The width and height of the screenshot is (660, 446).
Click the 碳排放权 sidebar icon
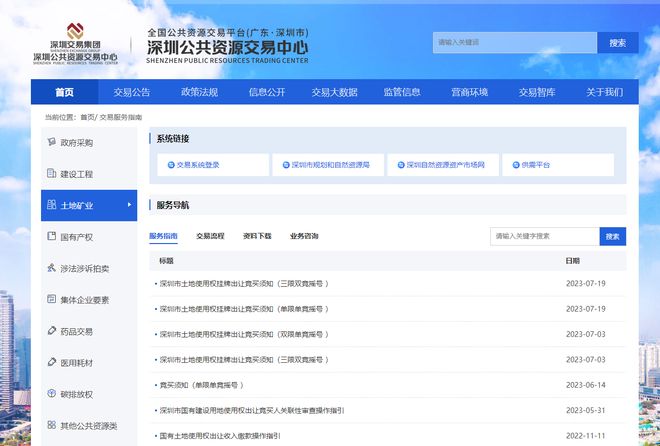click(x=51, y=393)
